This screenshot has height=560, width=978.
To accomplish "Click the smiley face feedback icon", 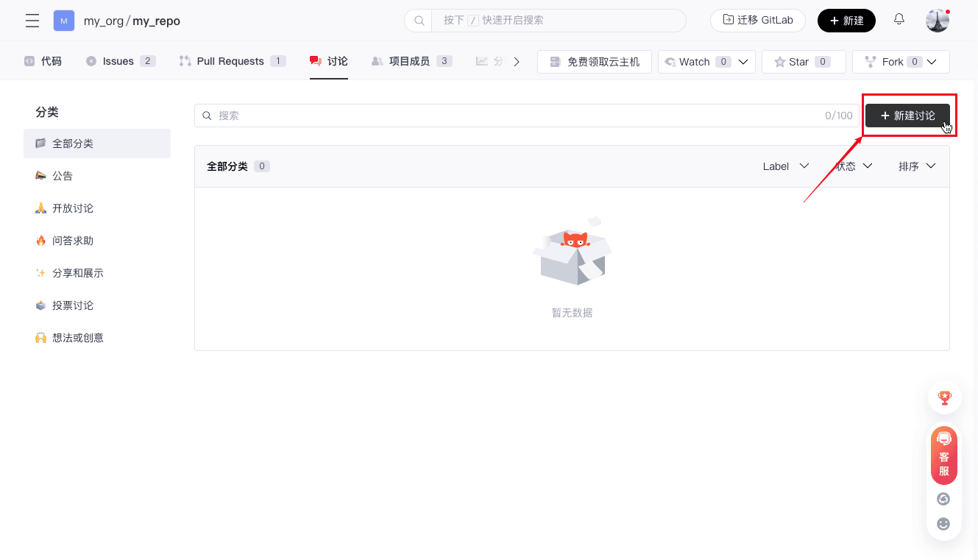I will tap(943, 524).
